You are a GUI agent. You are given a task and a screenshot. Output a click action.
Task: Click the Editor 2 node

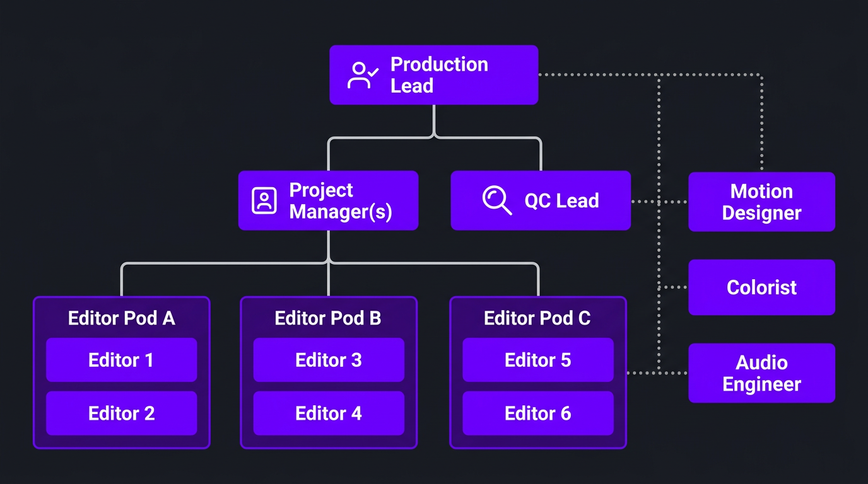click(121, 413)
